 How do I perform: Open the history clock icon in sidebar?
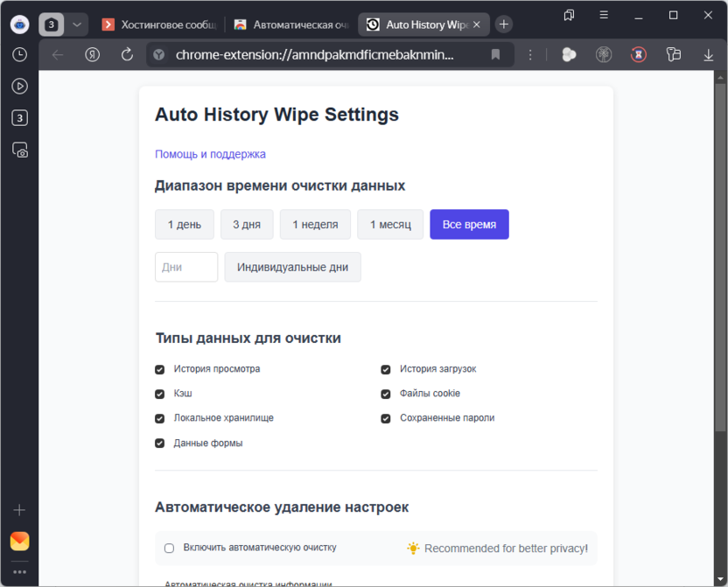coord(19,55)
